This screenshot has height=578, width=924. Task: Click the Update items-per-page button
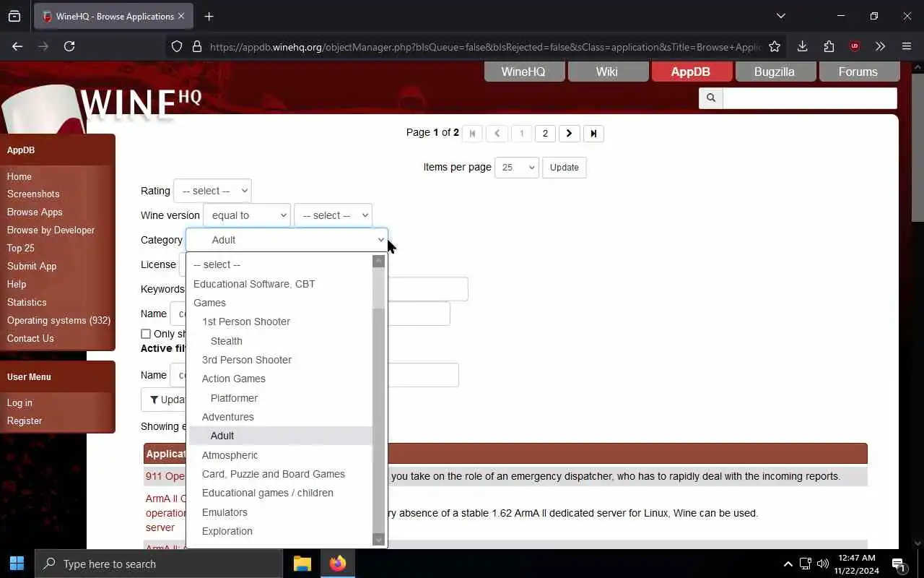pos(564,167)
